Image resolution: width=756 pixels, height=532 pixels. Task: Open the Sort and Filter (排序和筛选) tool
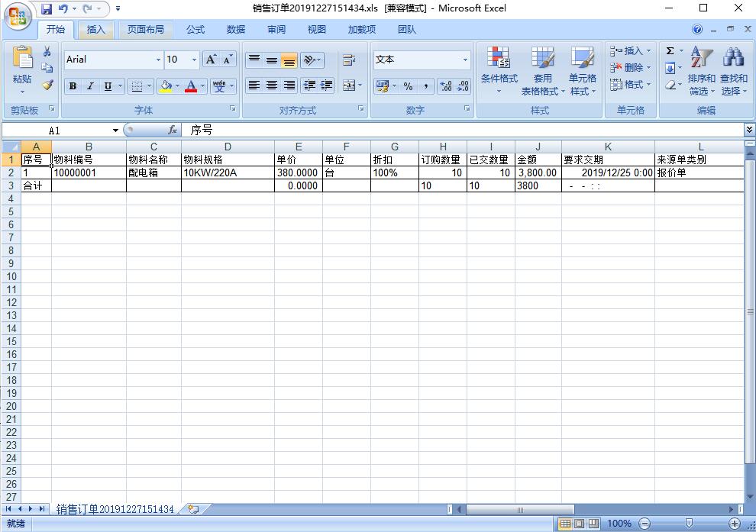pyautogui.click(x=701, y=73)
